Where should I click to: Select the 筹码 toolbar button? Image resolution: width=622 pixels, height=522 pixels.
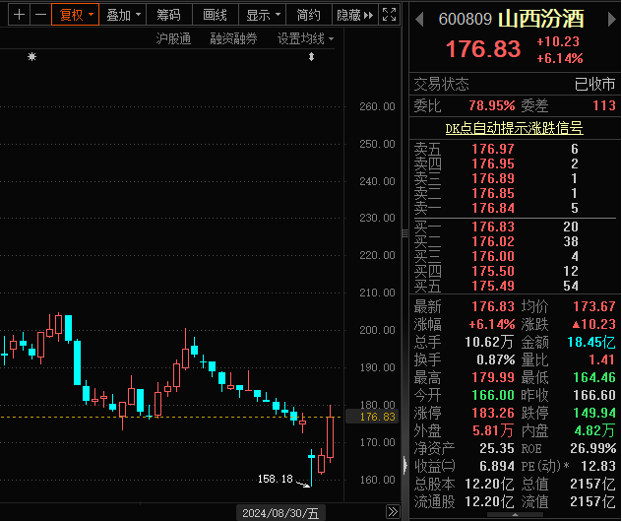pos(169,15)
